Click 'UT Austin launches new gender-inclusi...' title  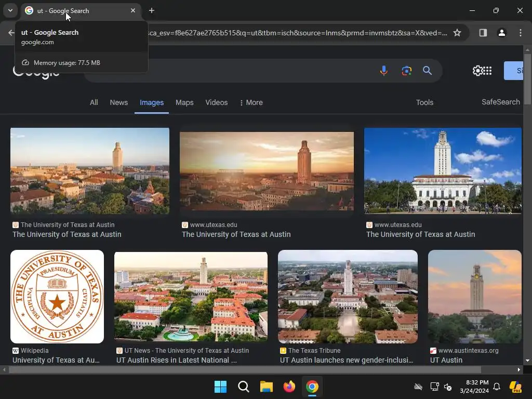347,360
